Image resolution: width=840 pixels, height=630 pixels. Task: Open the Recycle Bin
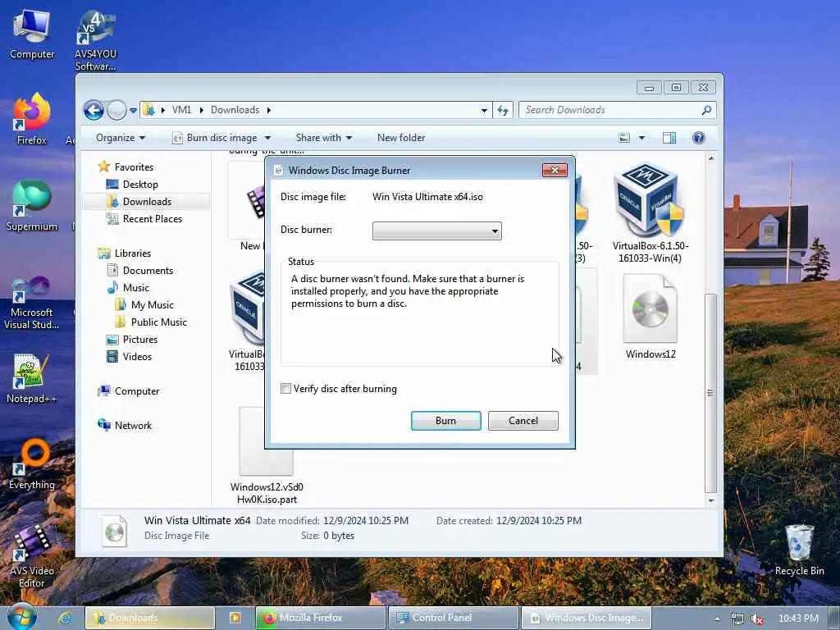[799, 550]
